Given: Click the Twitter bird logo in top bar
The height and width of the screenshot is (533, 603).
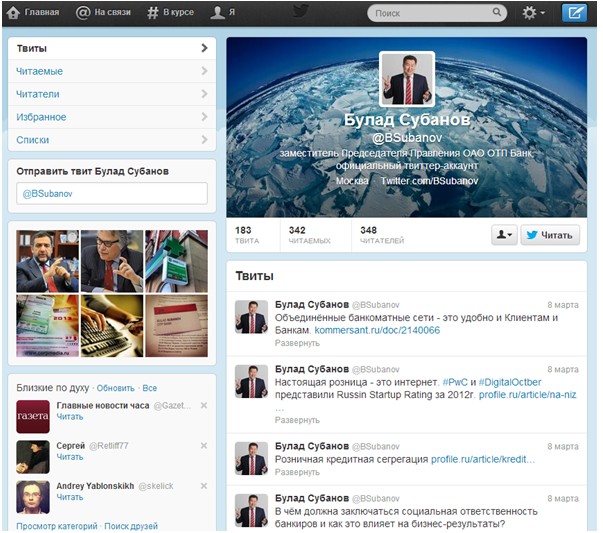Looking at the screenshot, I should point(300,13).
